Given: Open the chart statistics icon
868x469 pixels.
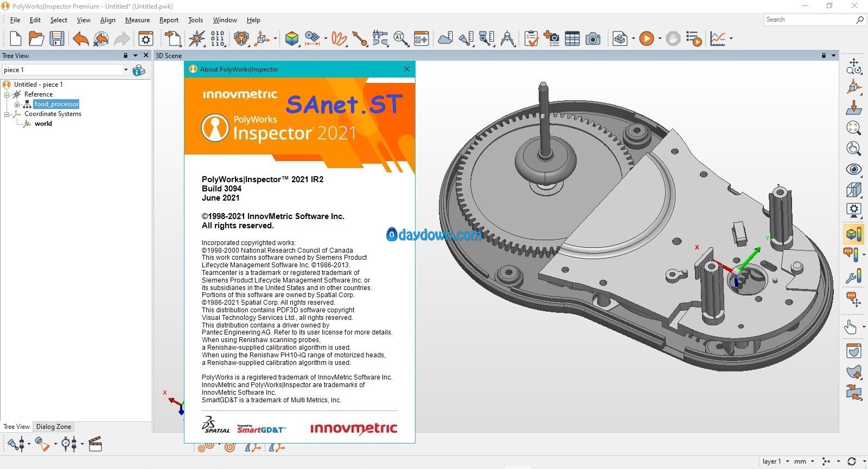Looking at the screenshot, I should click(x=718, y=38).
